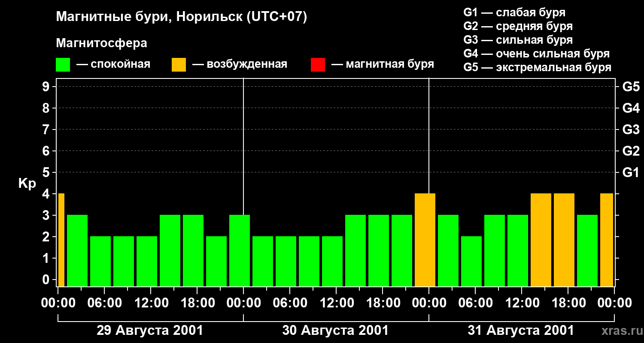Click the 'G5' right axis label
The image size is (644, 343).
click(631, 87)
